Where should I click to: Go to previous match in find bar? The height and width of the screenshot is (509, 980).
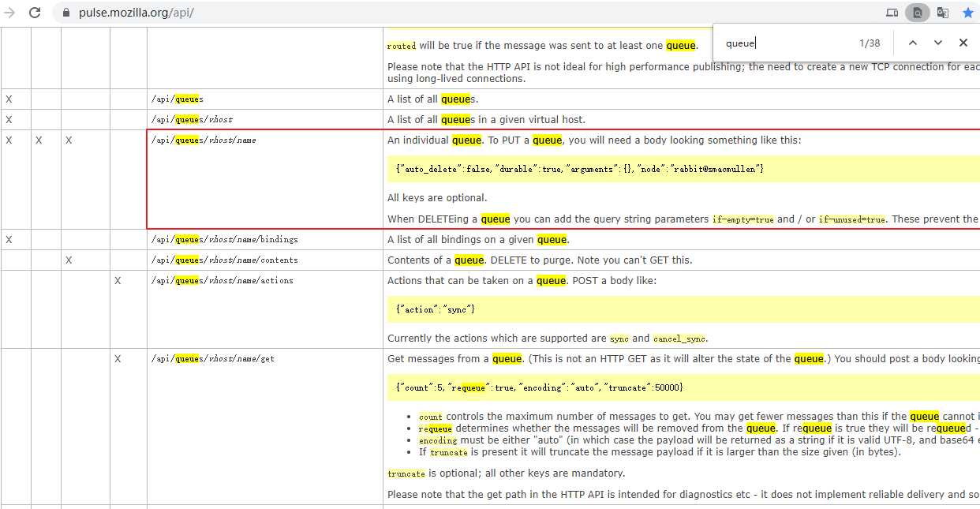coord(913,43)
